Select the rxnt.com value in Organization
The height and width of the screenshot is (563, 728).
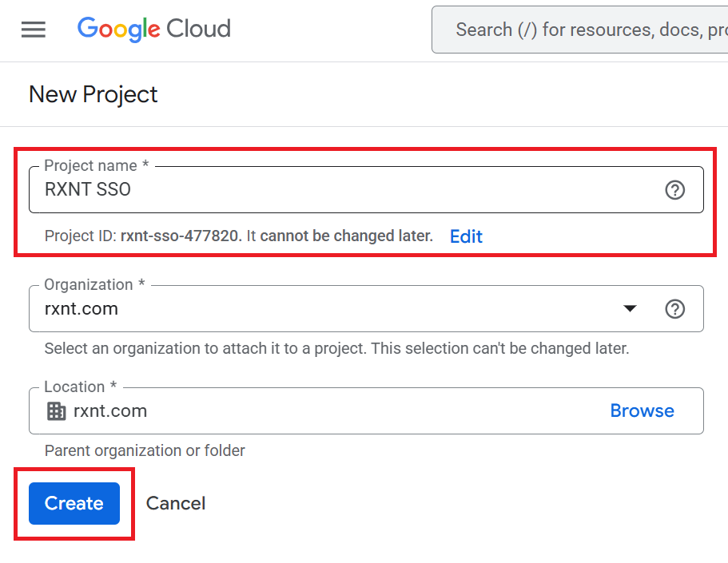coord(82,309)
